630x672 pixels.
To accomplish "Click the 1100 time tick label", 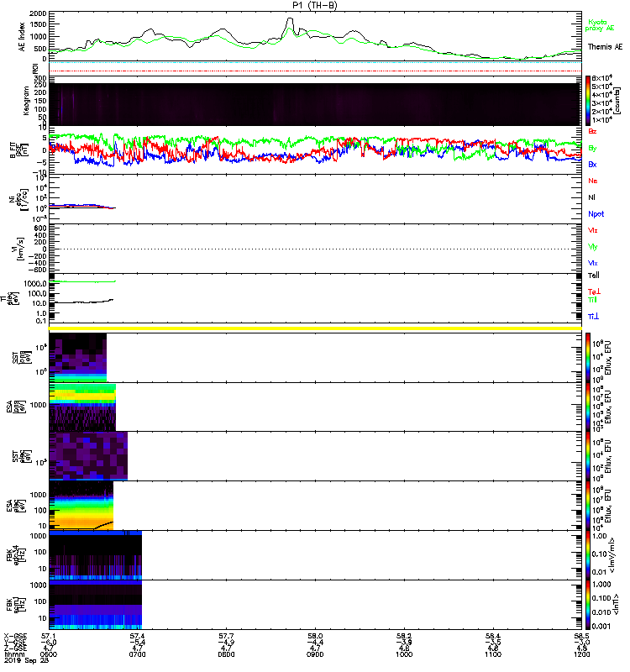I will (492, 654).
